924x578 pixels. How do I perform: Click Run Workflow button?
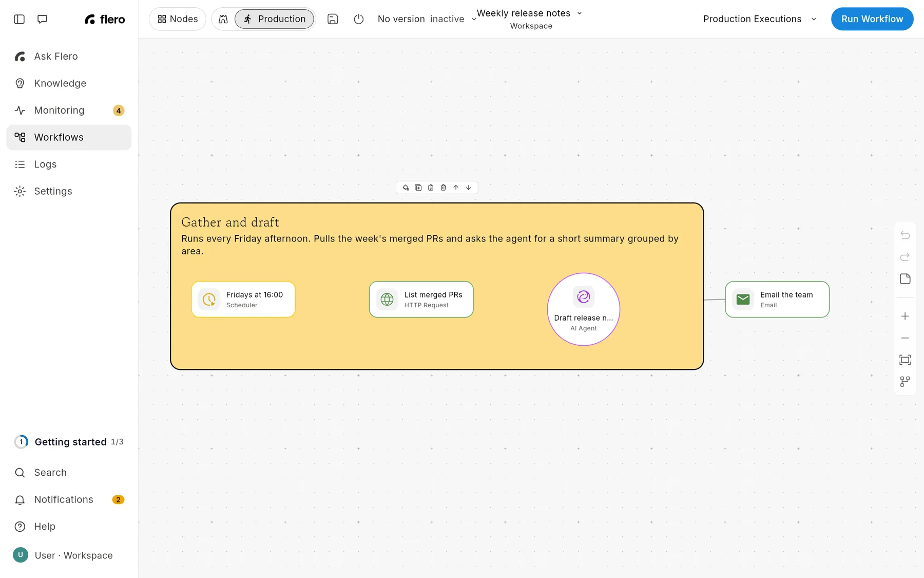click(872, 19)
